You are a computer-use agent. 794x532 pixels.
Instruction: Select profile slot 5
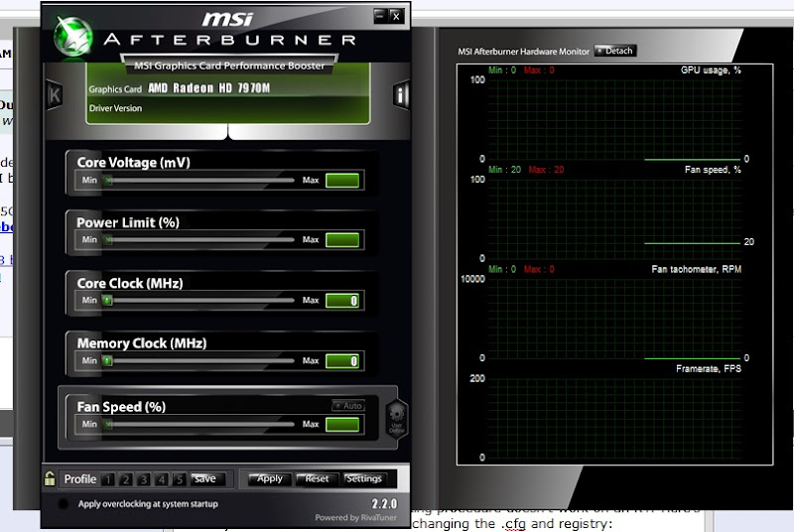tap(180, 479)
